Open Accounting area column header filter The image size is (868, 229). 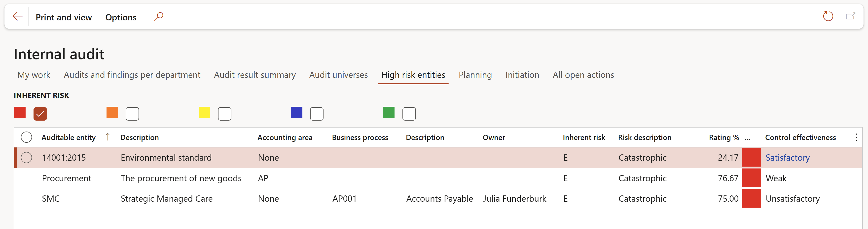click(285, 137)
